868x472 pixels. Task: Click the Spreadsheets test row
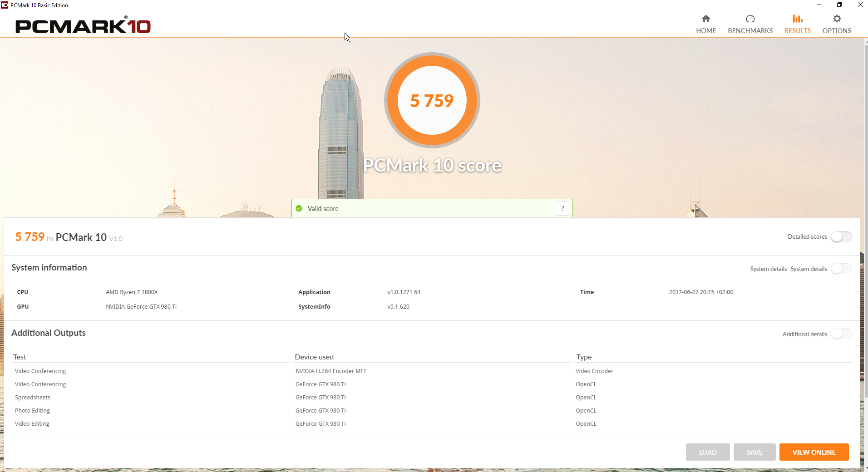(x=32, y=398)
